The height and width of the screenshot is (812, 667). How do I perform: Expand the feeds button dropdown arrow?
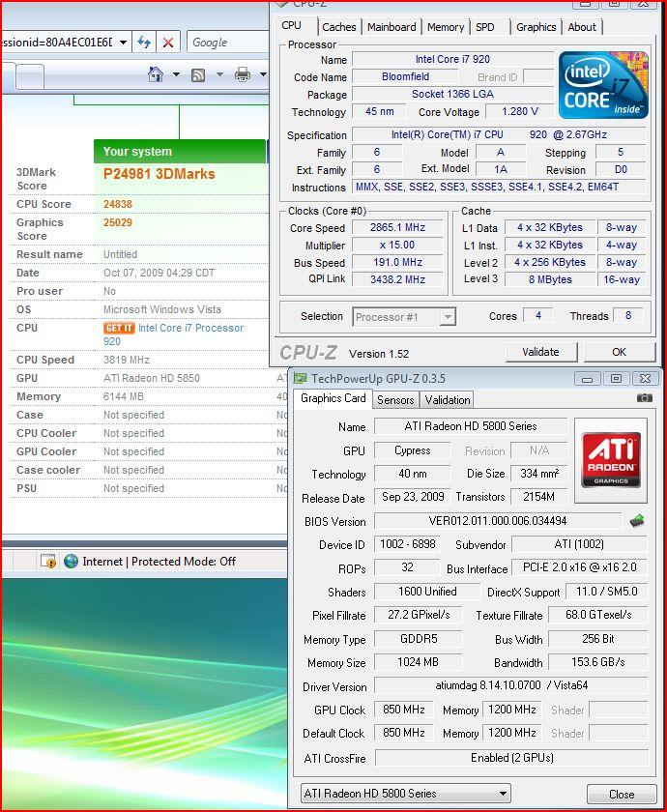[x=219, y=74]
